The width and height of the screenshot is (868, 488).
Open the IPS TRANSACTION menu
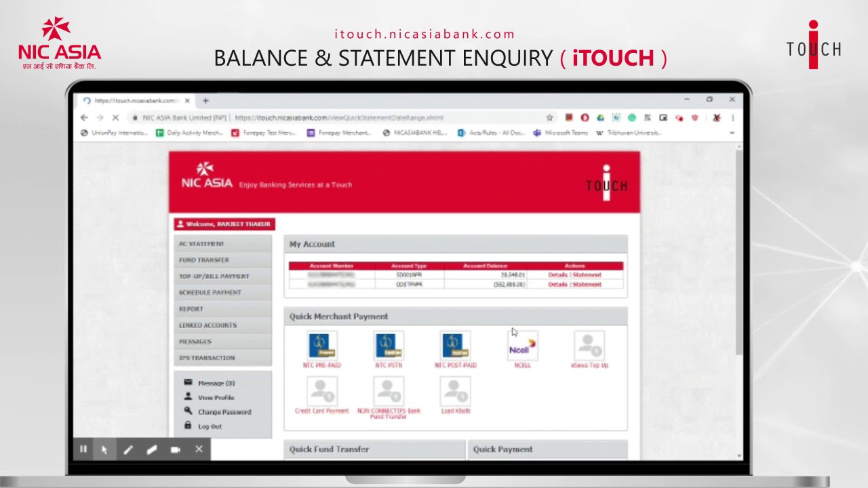[x=223, y=358]
